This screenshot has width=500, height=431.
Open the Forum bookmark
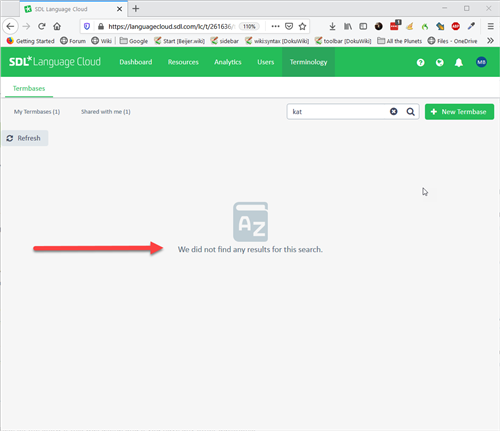(73, 41)
